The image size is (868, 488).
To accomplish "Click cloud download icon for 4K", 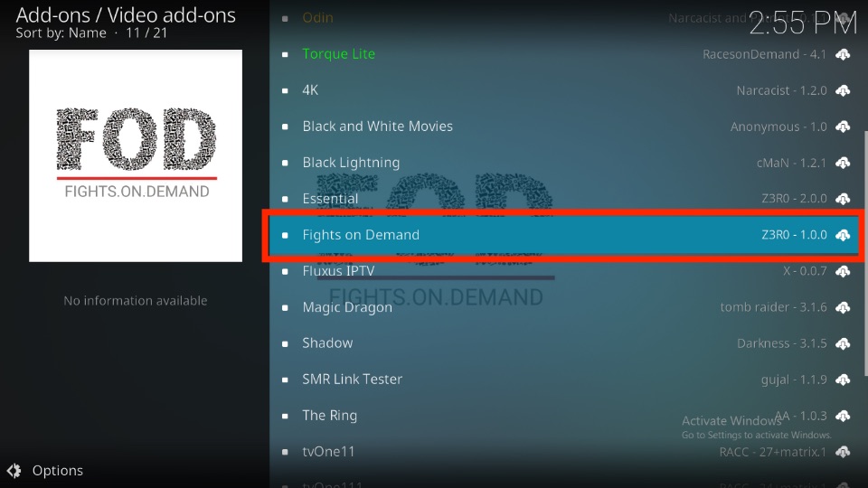I will (x=843, y=90).
